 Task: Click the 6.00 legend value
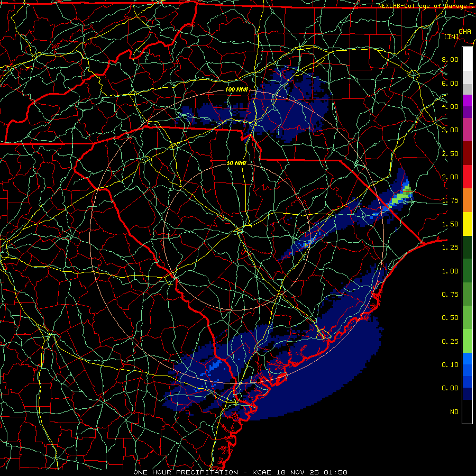point(450,83)
